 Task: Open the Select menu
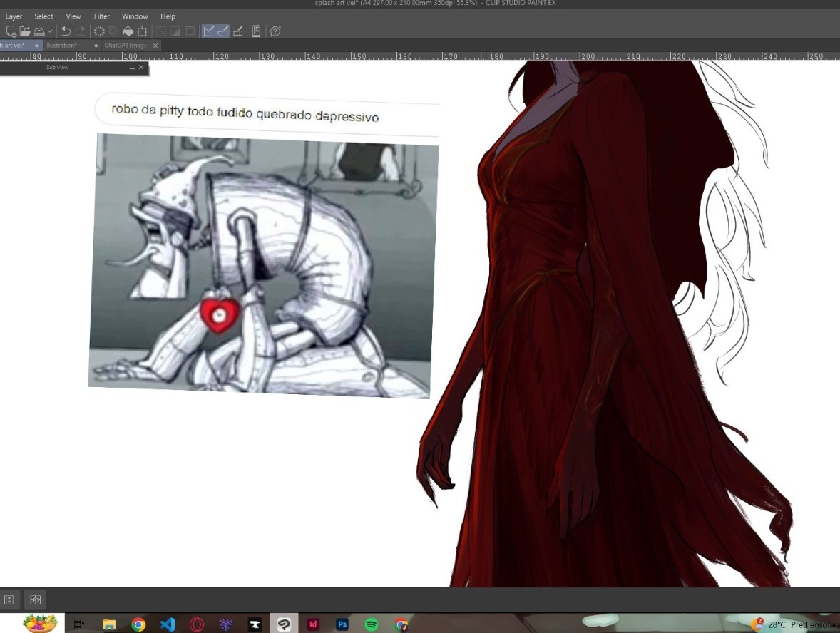click(43, 16)
